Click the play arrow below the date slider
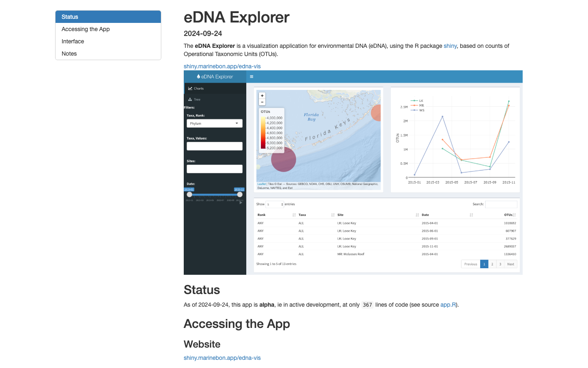Image resolution: width=588 pixels, height=368 pixels. pyautogui.click(x=241, y=202)
